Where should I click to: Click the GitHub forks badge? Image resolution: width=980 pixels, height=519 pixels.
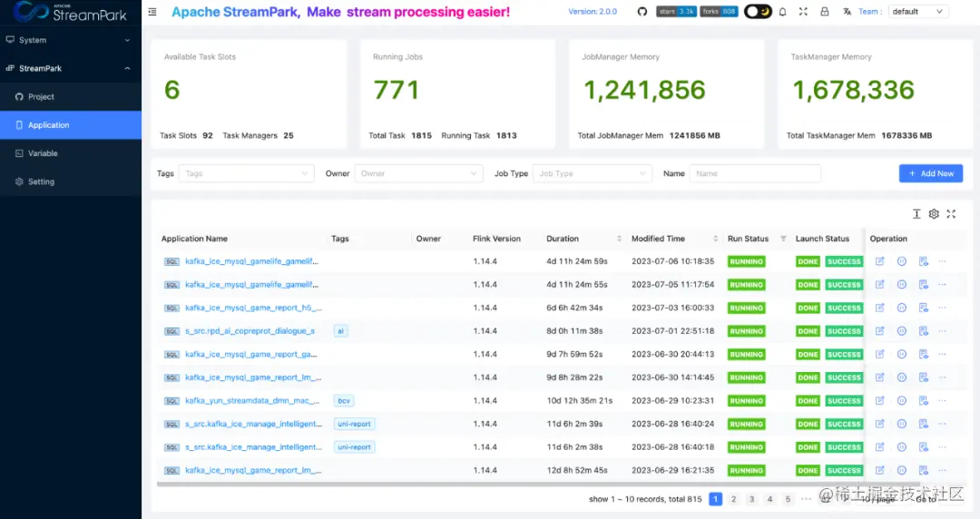(719, 11)
